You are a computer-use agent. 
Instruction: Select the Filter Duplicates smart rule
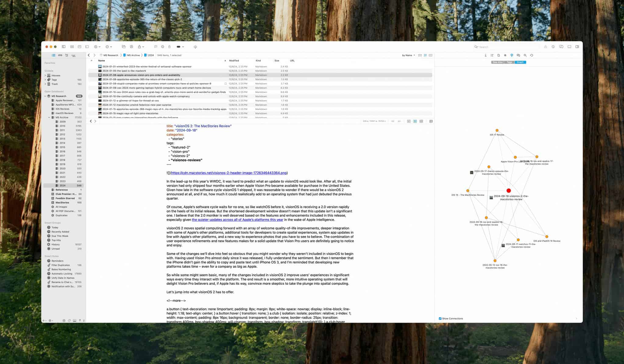[x=63, y=265]
